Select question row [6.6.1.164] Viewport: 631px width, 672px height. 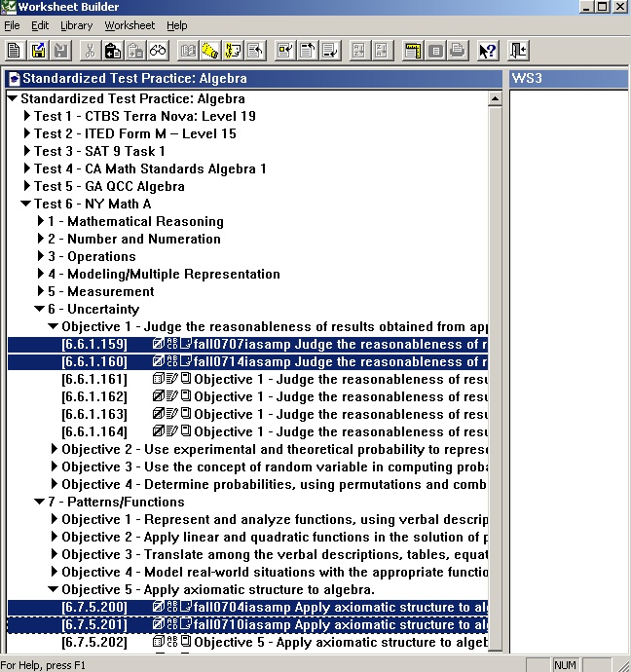[x=247, y=432]
